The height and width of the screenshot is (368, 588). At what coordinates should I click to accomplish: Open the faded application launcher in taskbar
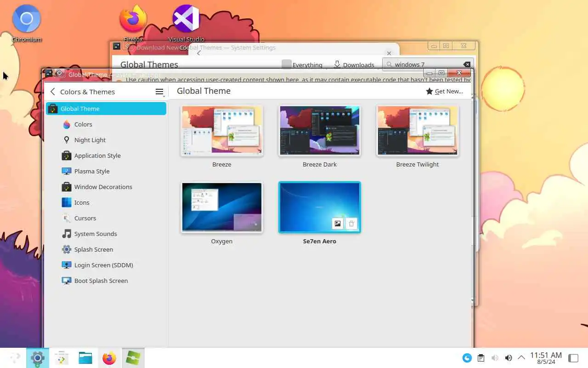[x=15, y=358]
